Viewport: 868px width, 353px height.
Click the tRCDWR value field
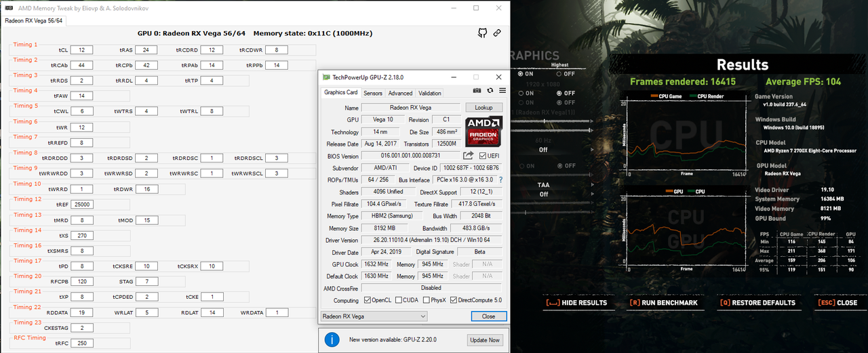(x=276, y=50)
